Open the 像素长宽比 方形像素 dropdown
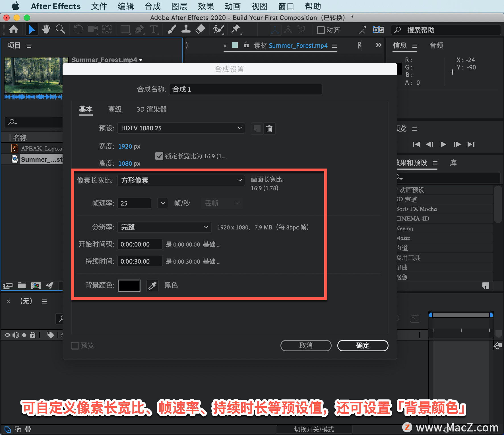 pyautogui.click(x=181, y=180)
